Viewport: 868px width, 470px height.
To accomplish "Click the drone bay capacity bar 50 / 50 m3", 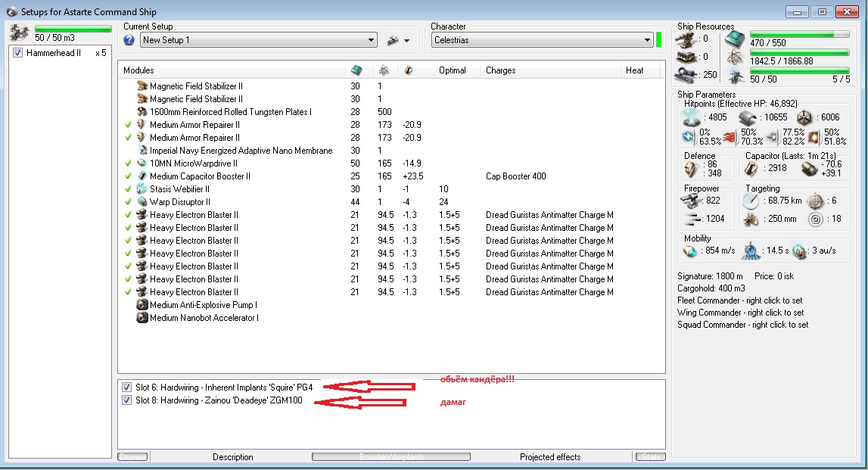I will pos(73,28).
